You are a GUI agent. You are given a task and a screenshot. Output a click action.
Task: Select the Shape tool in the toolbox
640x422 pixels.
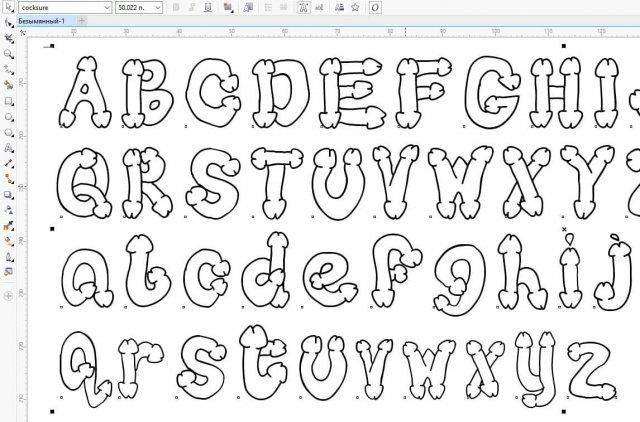coord(8,38)
